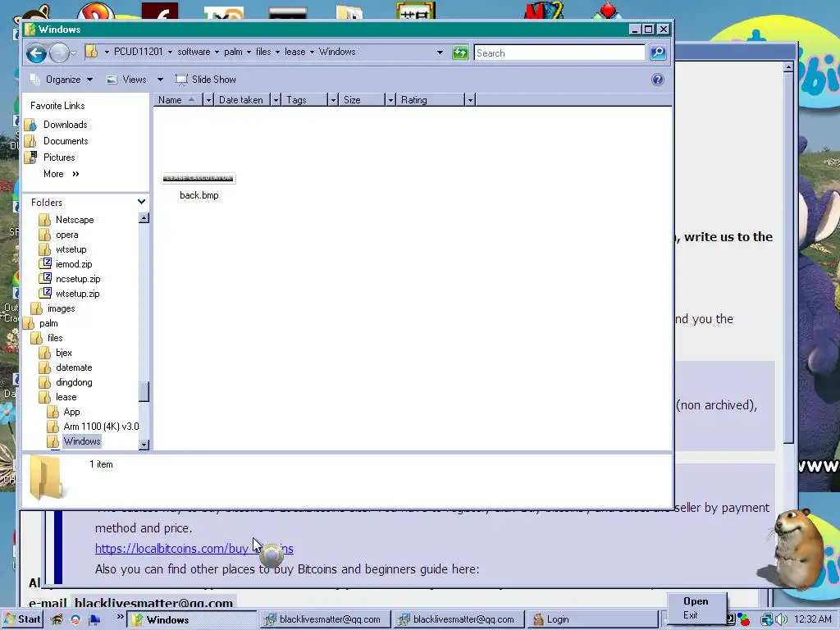Image resolution: width=840 pixels, height=630 pixels.
Task: Select 'software' in the address breadcrumb
Action: [x=194, y=52]
